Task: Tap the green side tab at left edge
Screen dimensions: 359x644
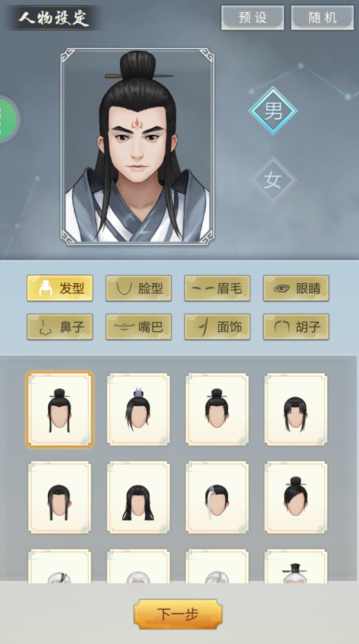Action: pos(9,119)
